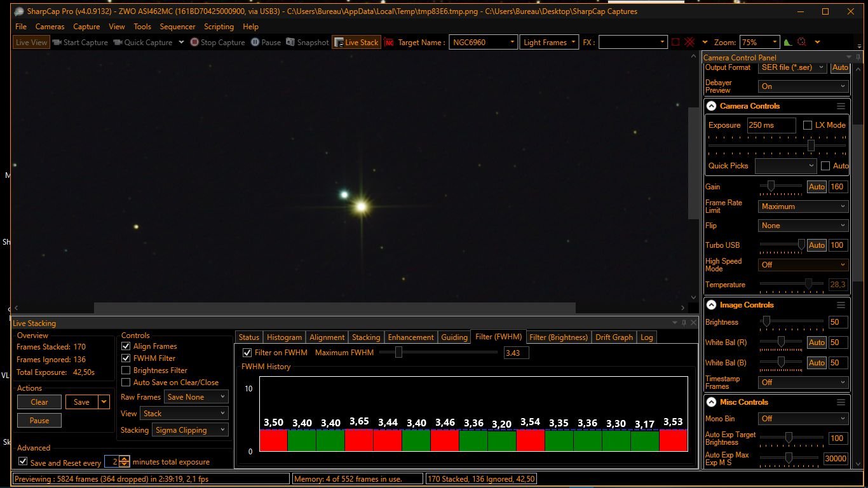Screen dimensions: 868x488
Task: Collapse the Image Controls section
Action: [712, 305]
